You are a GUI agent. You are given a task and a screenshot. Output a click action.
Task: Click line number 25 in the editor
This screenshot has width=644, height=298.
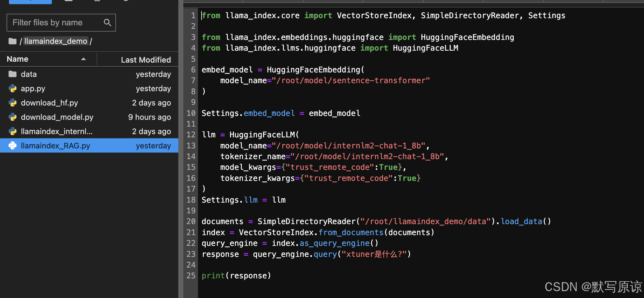coord(191,275)
